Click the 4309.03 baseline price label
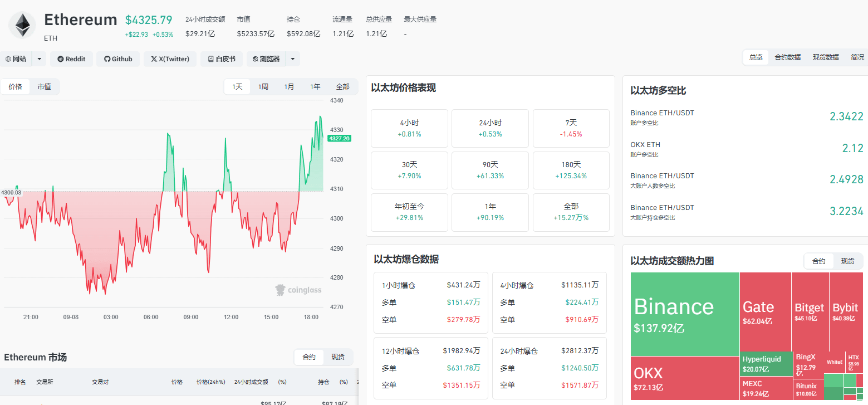The width and height of the screenshot is (868, 405). [11, 192]
